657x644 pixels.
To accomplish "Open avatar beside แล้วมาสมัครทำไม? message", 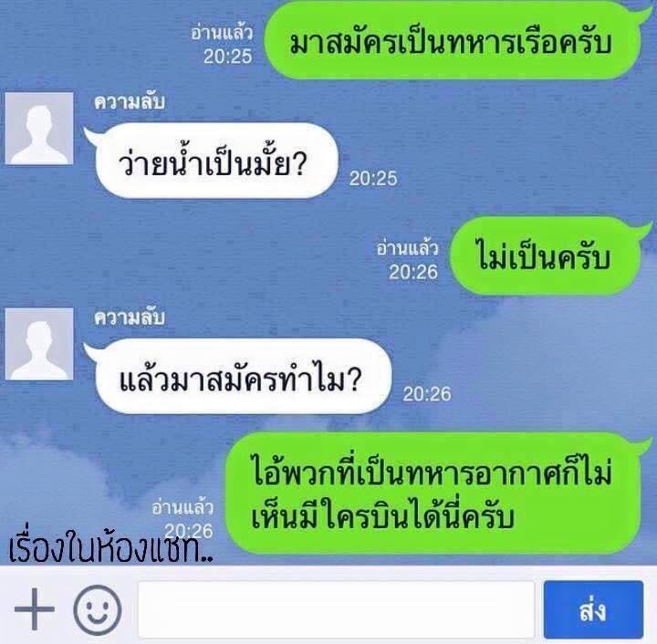I will pyautogui.click(x=39, y=344).
